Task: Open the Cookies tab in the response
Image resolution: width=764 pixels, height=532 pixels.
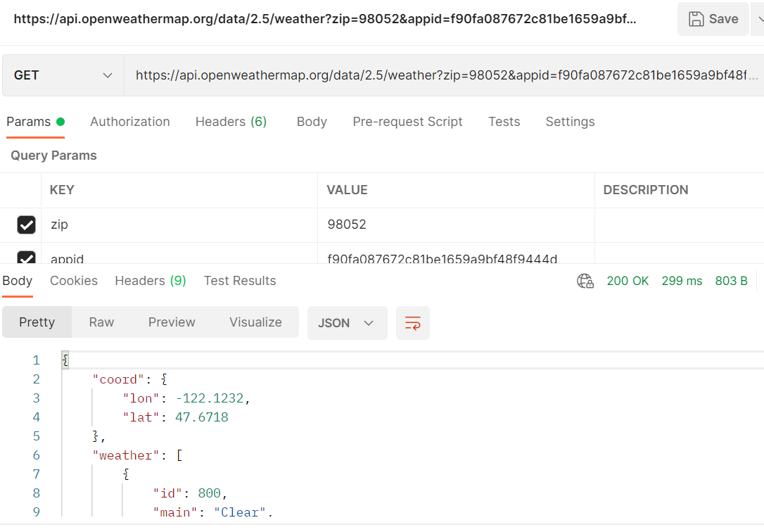Action: 73,280
